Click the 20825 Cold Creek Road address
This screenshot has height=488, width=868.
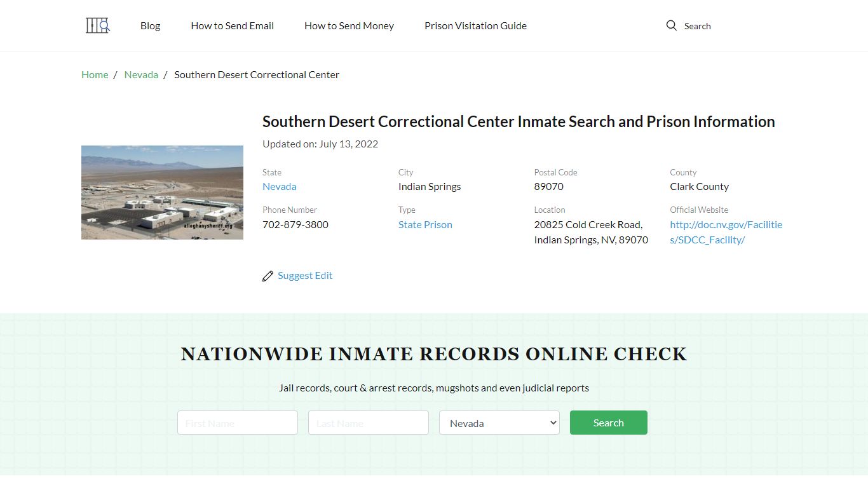(591, 232)
